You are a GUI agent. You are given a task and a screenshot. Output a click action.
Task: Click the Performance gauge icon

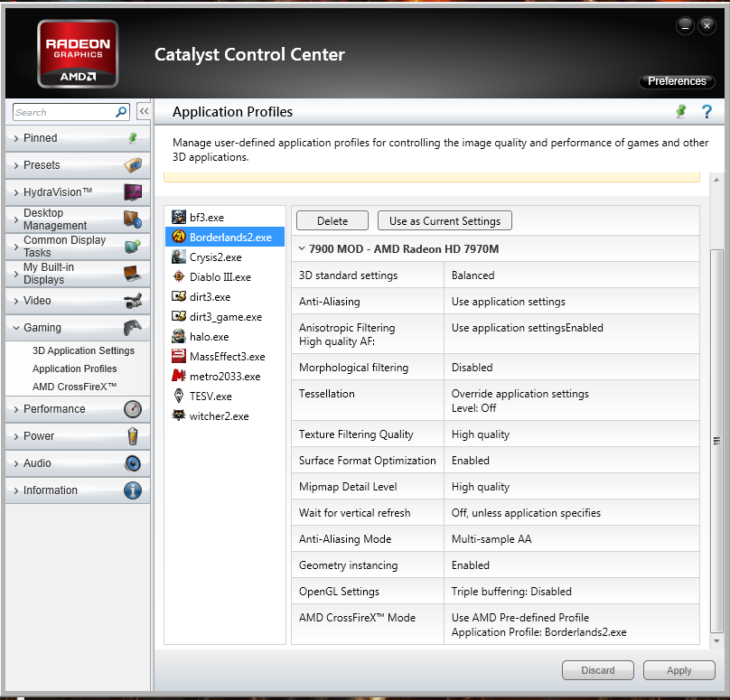133,409
